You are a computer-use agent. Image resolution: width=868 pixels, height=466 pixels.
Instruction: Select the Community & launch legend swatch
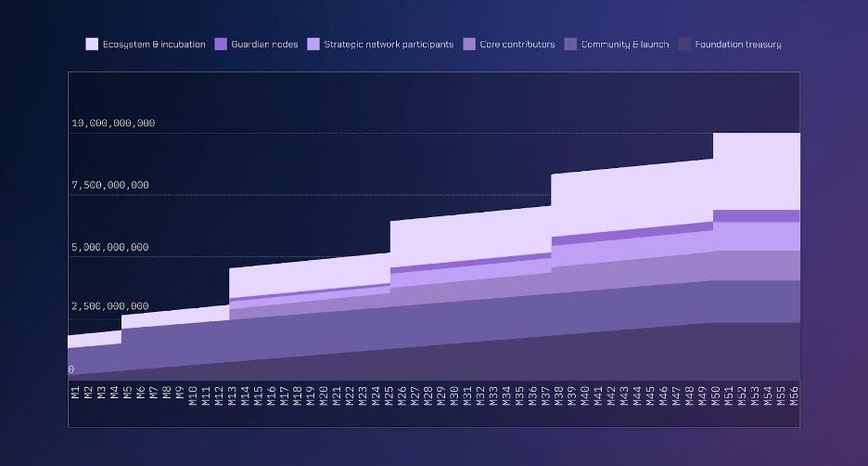pyautogui.click(x=570, y=45)
